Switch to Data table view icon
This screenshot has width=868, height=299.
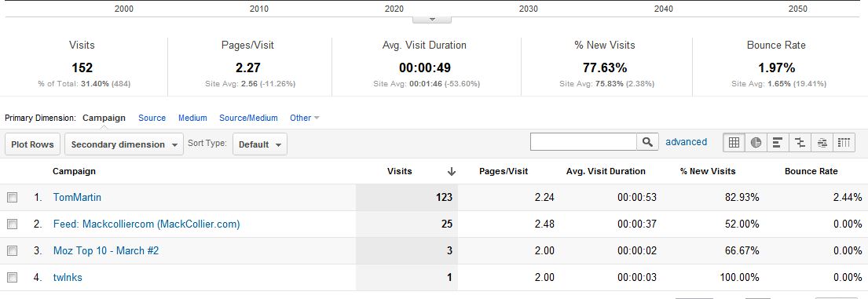[x=734, y=143]
